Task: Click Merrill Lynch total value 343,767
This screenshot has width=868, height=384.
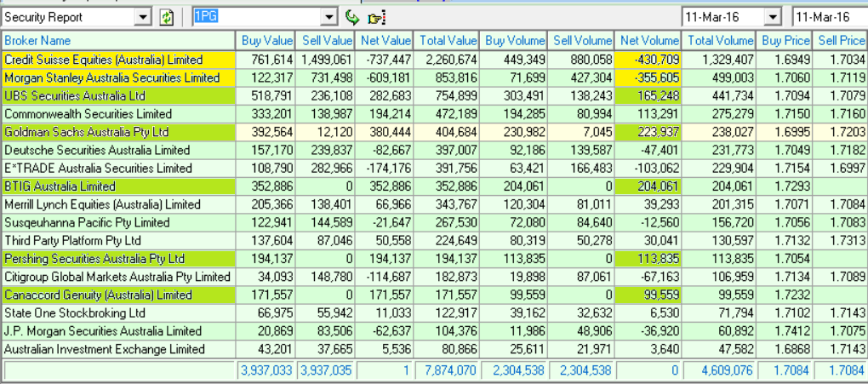Action: (x=447, y=204)
